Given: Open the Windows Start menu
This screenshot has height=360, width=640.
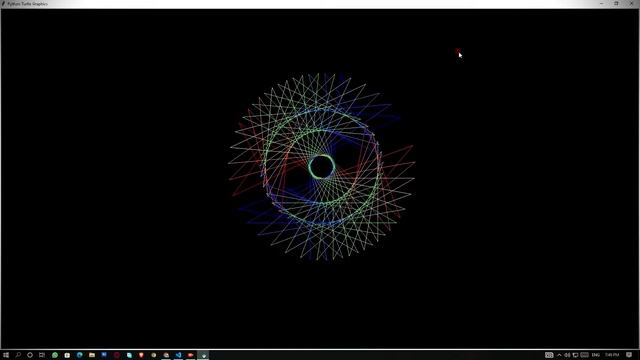Looking at the screenshot, I should (6, 355).
